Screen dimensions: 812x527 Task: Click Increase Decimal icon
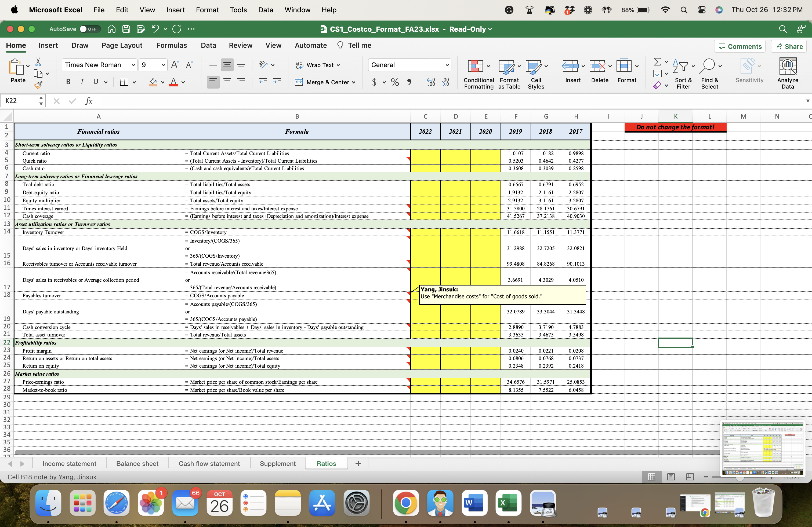pos(430,82)
